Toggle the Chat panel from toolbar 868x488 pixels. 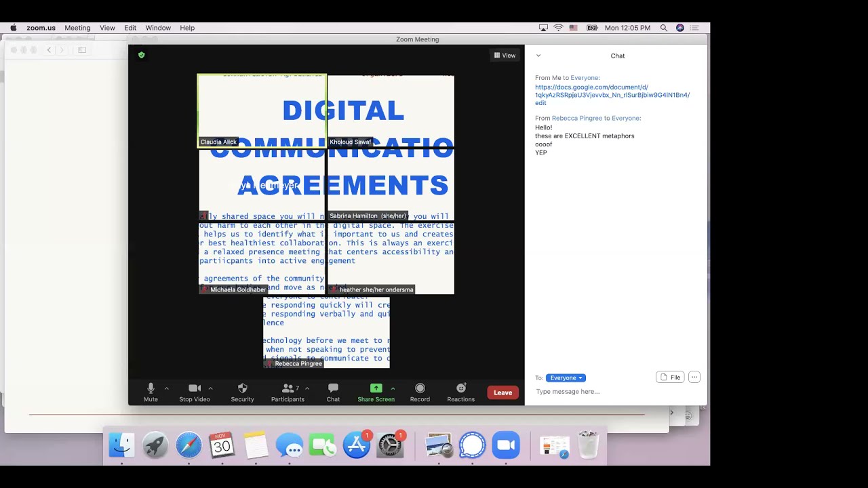[333, 392]
